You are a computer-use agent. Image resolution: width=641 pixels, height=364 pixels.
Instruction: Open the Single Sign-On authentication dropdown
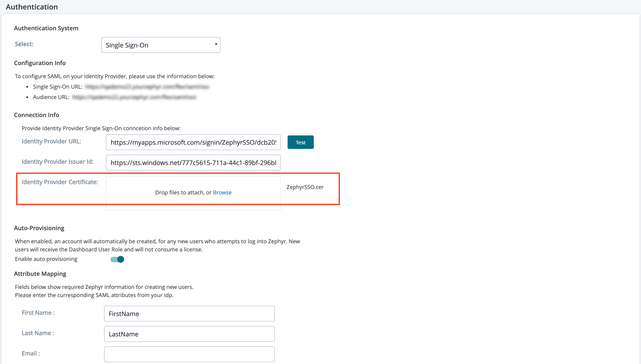tap(160, 45)
